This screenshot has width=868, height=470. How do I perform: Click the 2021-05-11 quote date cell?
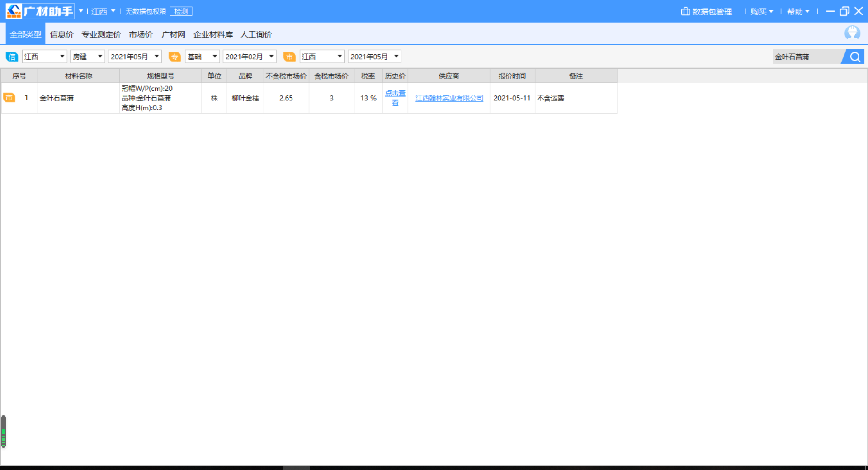click(512, 98)
